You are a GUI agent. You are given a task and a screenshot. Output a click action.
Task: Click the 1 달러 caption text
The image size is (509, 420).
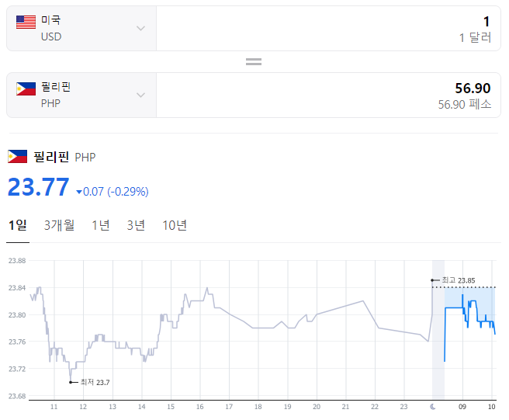coord(475,38)
